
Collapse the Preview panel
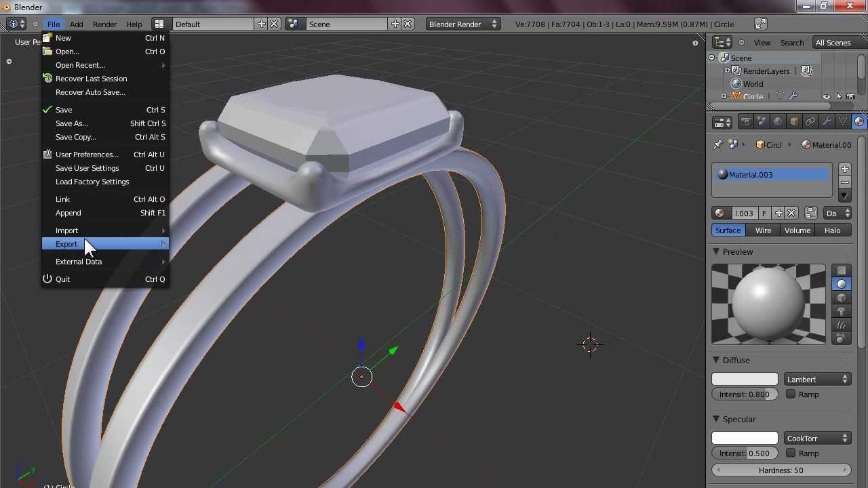[716, 252]
